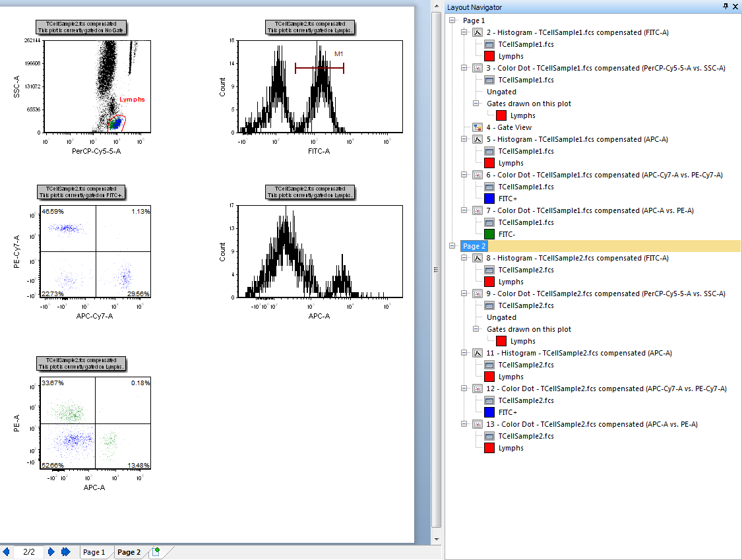The height and width of the screenshot is (560, 742).
Task: Add a new page with the plus icon
Action: pos(156,552)
